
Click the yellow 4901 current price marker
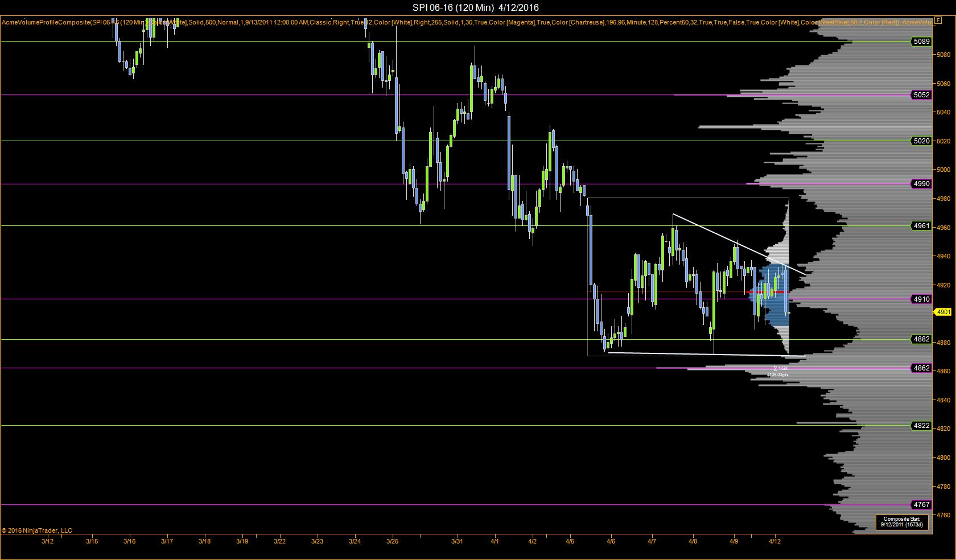(x=943, y=312)
